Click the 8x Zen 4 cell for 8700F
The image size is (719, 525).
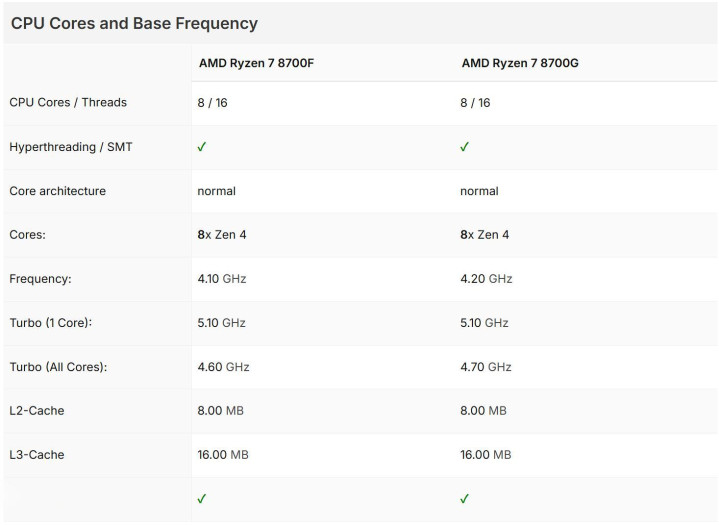(222, 235)
